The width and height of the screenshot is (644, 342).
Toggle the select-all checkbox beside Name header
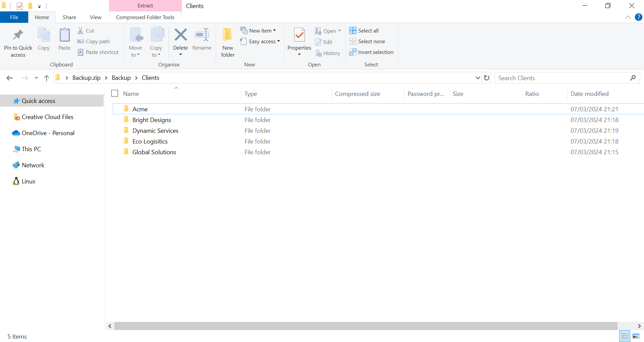pos(115,93)
